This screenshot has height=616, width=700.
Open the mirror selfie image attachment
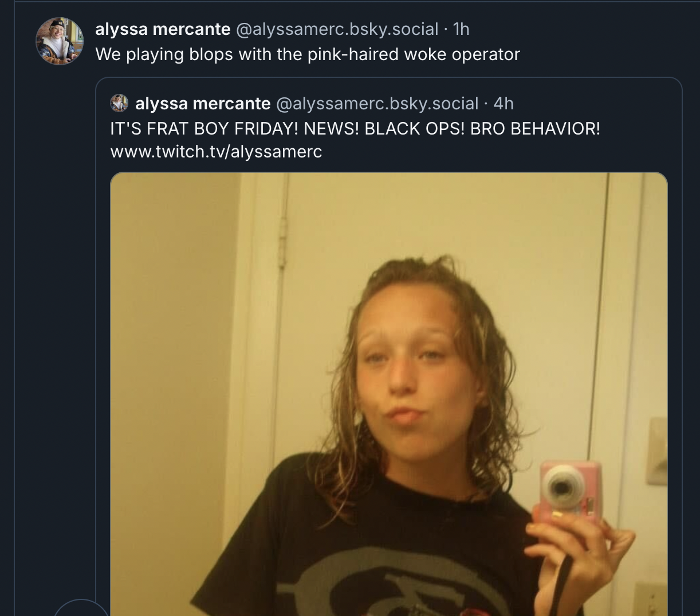pyautogui.click(x=389, y=394)
